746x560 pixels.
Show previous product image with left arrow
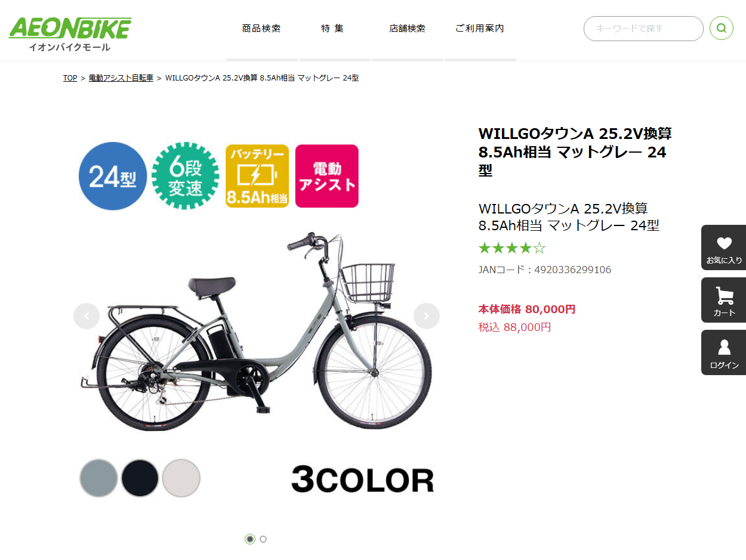tap(87, 316)
